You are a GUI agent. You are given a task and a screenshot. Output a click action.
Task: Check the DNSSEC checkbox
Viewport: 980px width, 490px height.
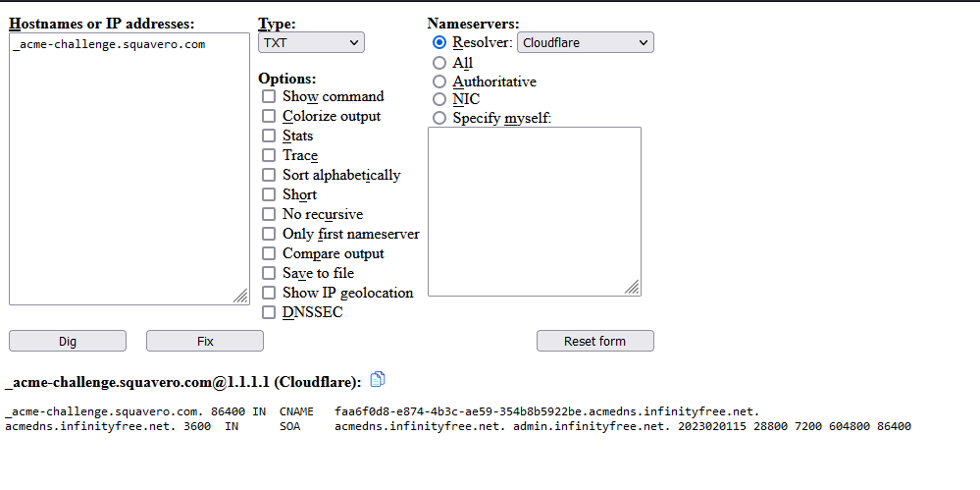(x=269, y=312)
